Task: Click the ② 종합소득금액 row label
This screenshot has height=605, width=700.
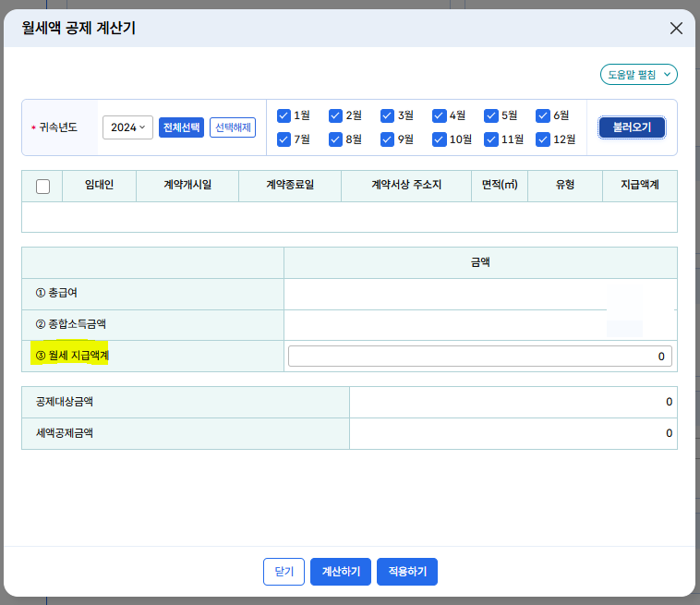Action: click(x=70, y=324)
